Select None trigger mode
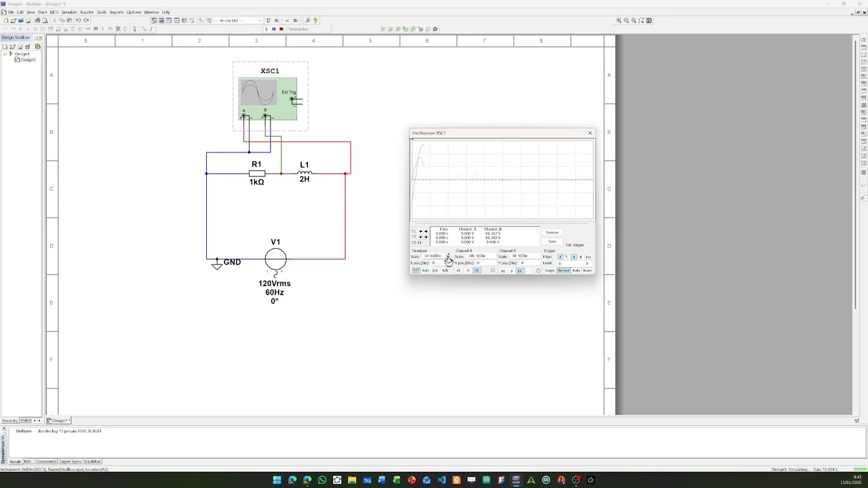 pos(587,270)
